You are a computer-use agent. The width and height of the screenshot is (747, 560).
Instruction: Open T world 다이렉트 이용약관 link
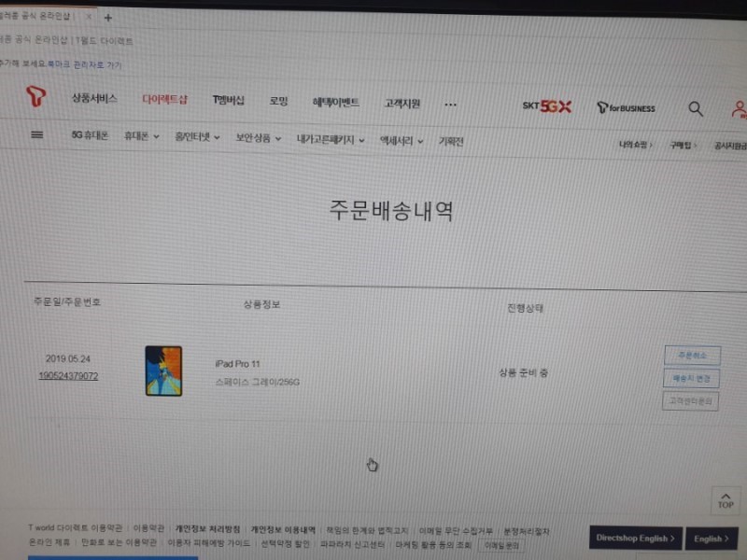(x=75, y=527)
